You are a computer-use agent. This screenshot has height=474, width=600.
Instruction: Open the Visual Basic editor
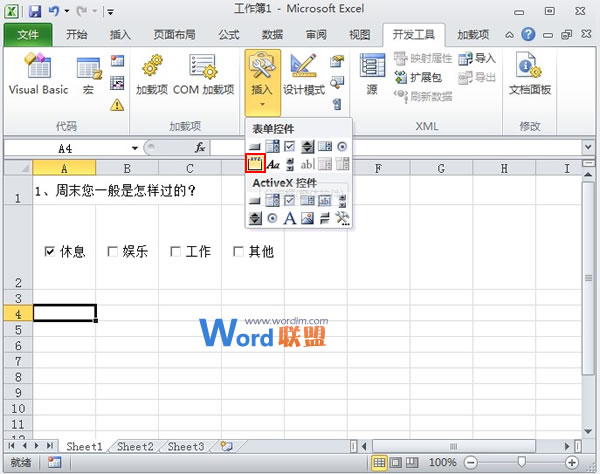[x=38, y=76]
